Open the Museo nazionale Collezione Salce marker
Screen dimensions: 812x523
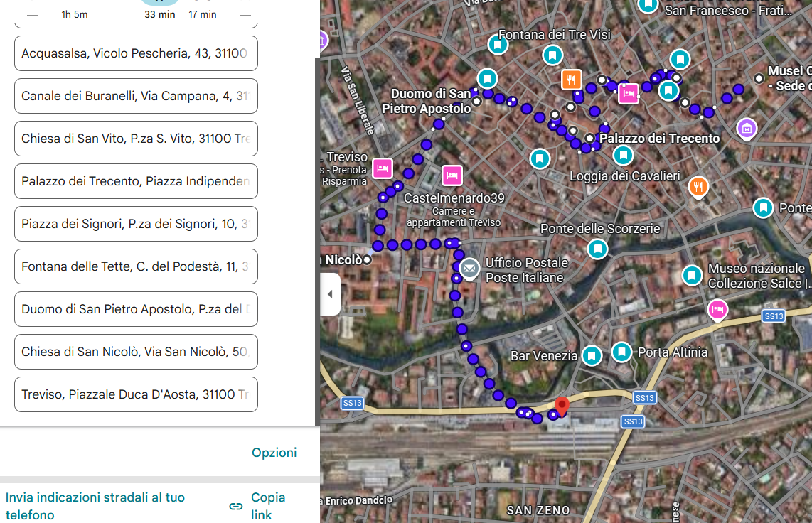pos(692,275)
